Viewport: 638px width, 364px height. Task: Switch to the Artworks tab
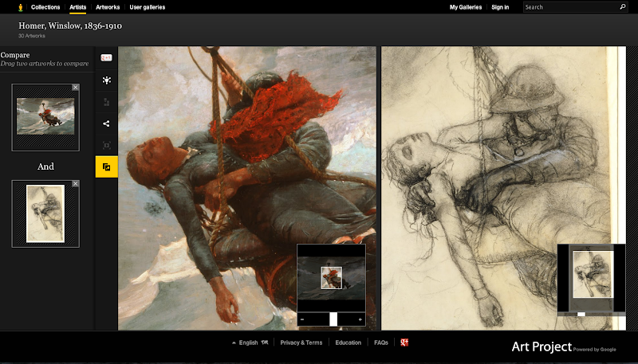coord(108,7)
